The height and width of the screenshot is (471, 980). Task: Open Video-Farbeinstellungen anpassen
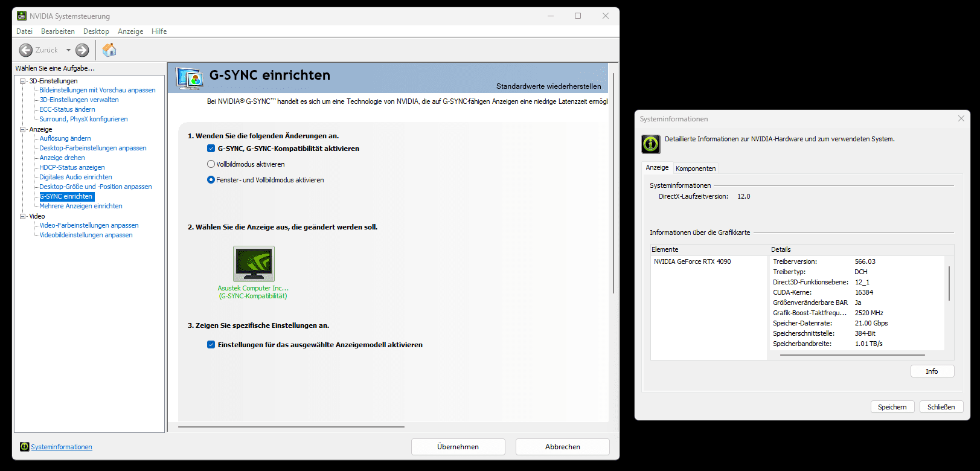(x=89, y=225)
